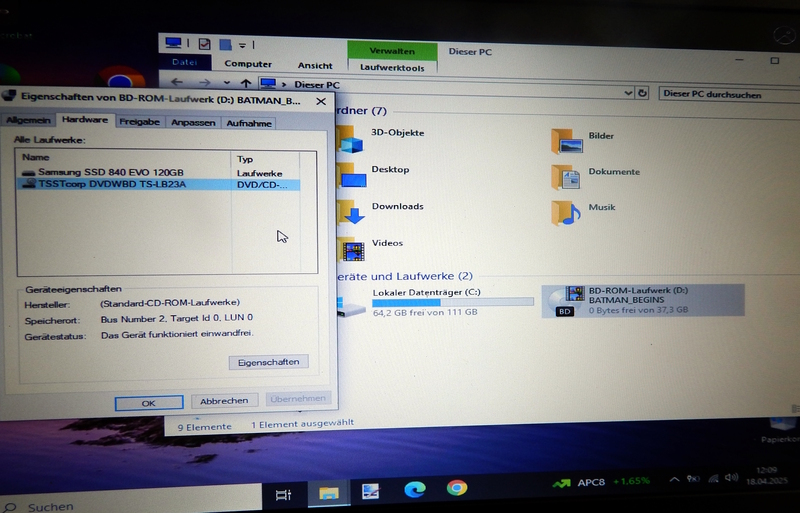This screenshot has height=513, width=800.
Task: Switch to the Anpassen tab
Action: (193, 123)
